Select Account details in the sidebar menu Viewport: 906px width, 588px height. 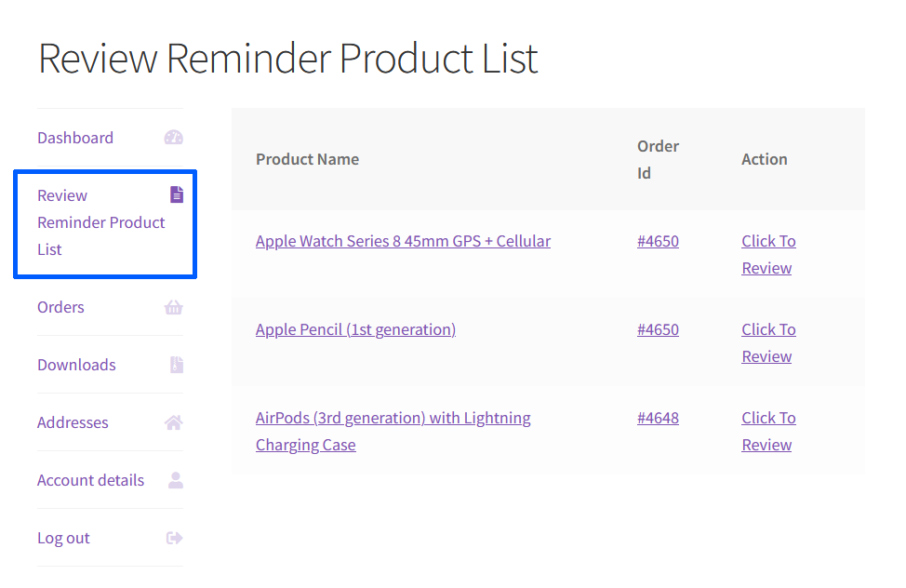click(90, 479)
